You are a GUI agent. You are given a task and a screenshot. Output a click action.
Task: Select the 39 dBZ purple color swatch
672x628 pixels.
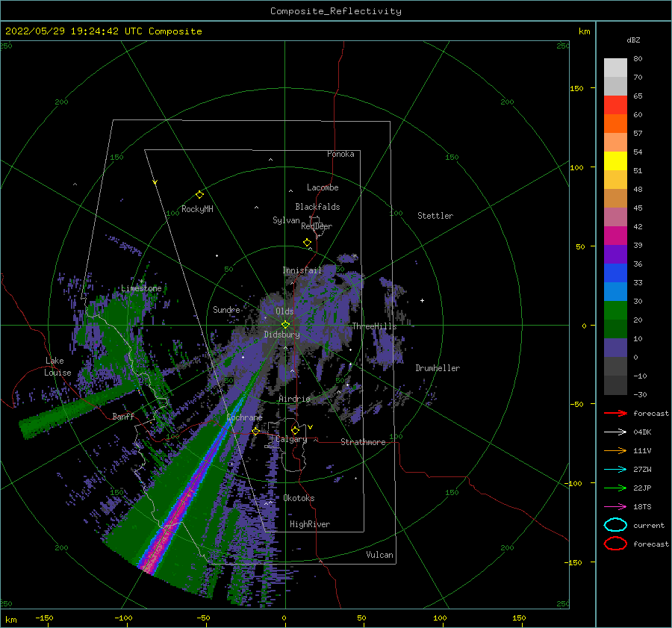(x=615, y=254)
